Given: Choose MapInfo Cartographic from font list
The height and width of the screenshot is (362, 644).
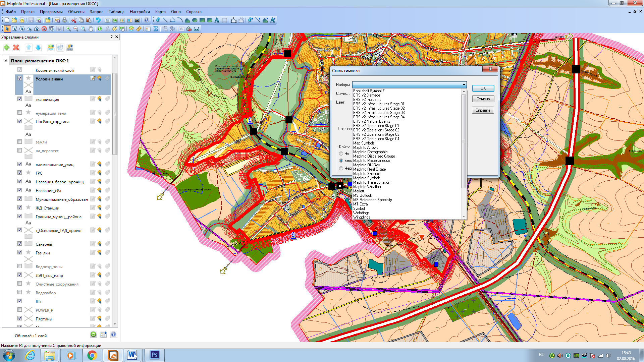Looking at the screenshot, I should (x=370, y=152).
